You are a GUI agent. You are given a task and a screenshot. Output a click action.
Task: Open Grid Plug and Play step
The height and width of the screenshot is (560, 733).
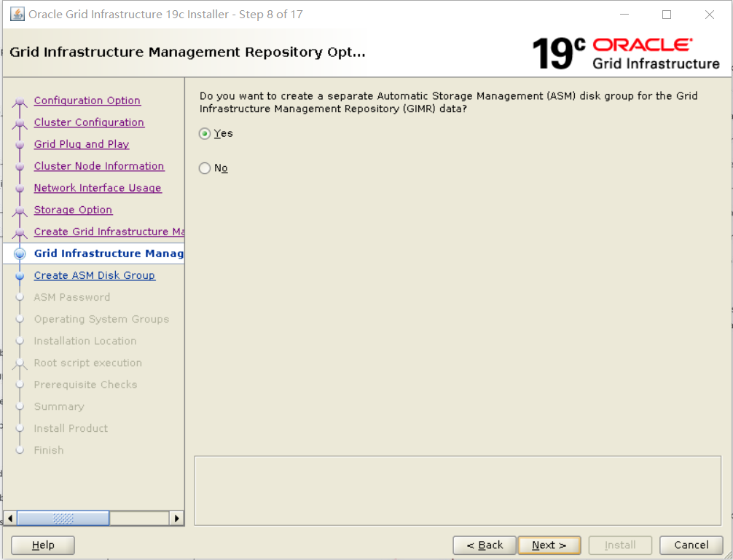pyautogui.click(x=82, y=144)
